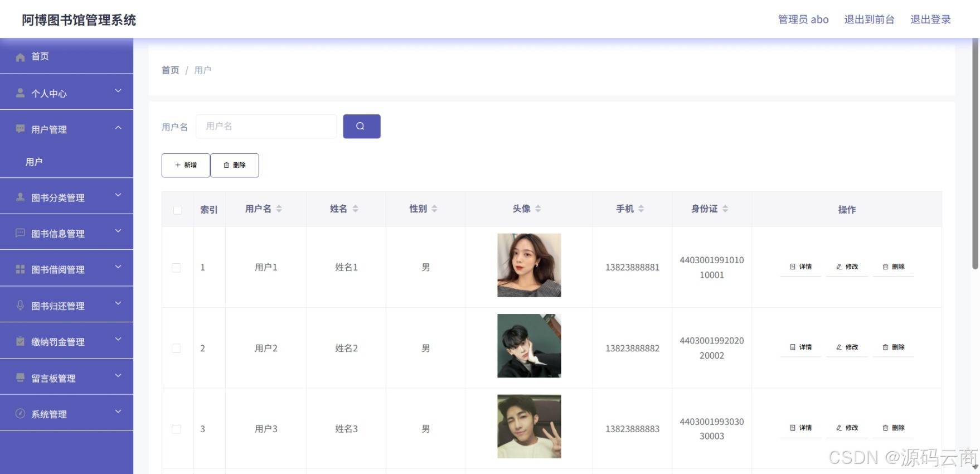This screenshot has width=980, height=474.
Task: Click 删除 for 用户2 row
Action: (x=894, y=347)
